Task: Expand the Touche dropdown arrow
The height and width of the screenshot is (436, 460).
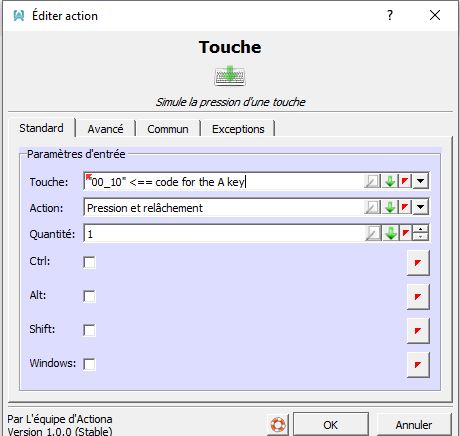Action: [421, 182]
